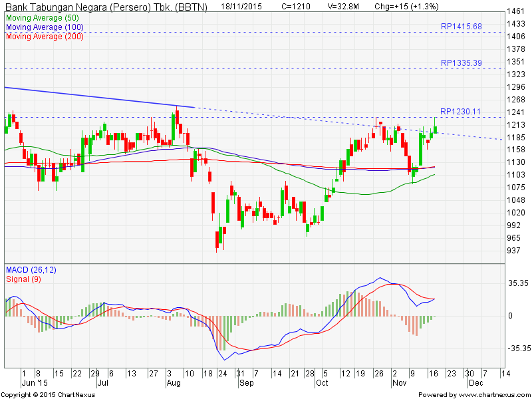532x399 pixels.
Task: Click the 1461 value on price axis
Action: [x=516, y=12]
